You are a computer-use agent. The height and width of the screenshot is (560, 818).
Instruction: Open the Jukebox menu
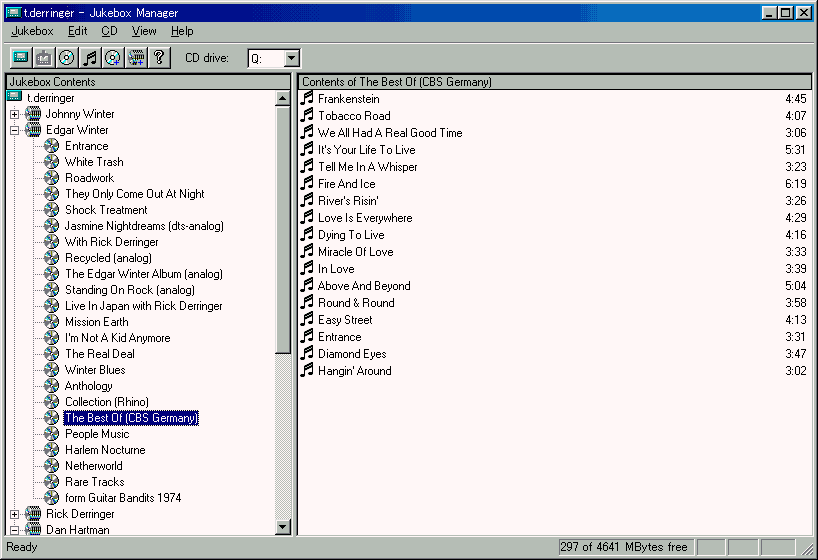click(x=32, y=31)
